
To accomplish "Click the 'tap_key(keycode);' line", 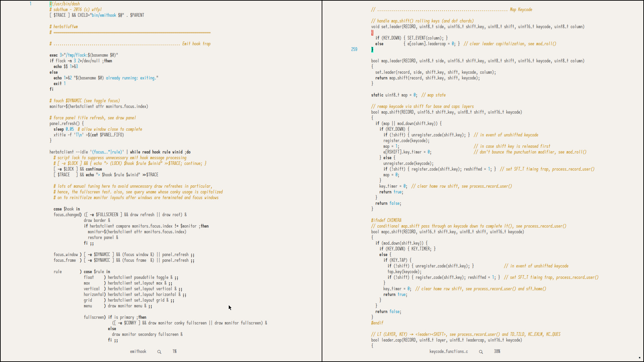I will pos(405,271).
